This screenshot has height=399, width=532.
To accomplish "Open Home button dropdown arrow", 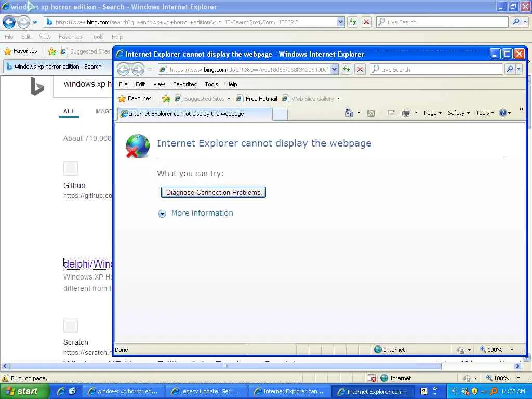I will [x=359, y=113].
